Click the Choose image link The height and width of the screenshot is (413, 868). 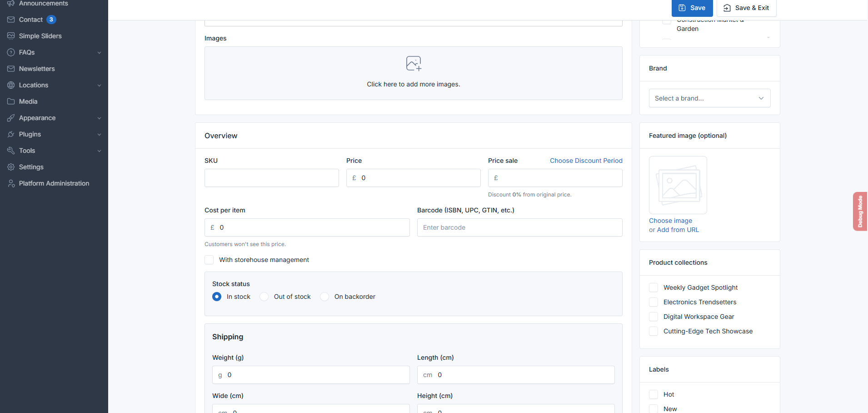(x=671, y=221)
